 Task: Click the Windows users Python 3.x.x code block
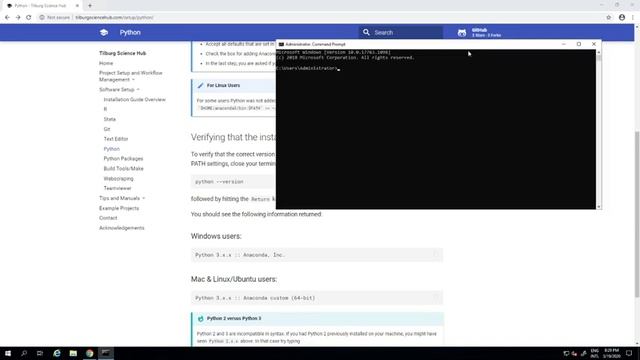click(317, 255)
